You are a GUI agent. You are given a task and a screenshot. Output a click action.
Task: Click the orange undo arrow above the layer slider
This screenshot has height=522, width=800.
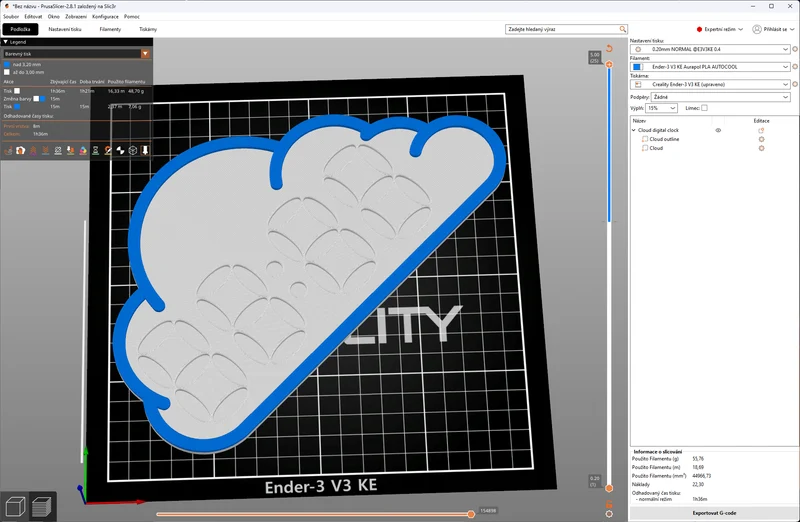(x=609, y=48)
